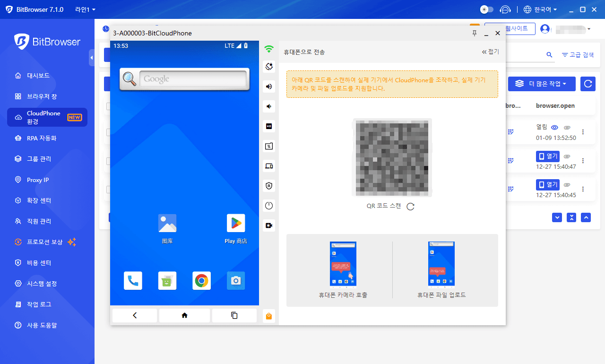Viewport: 605px width, 364px height.
Task: Click the blue collapse-all chevrons button
Action: click(571, 217)
